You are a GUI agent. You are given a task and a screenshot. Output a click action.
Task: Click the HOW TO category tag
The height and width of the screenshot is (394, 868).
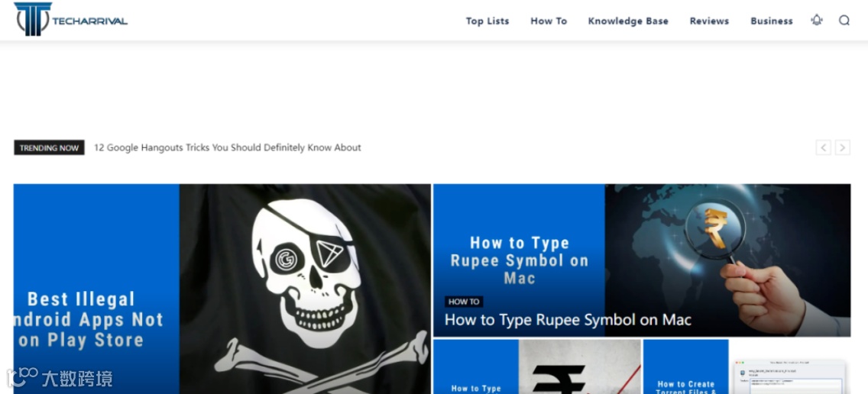(x=464, y=302)
